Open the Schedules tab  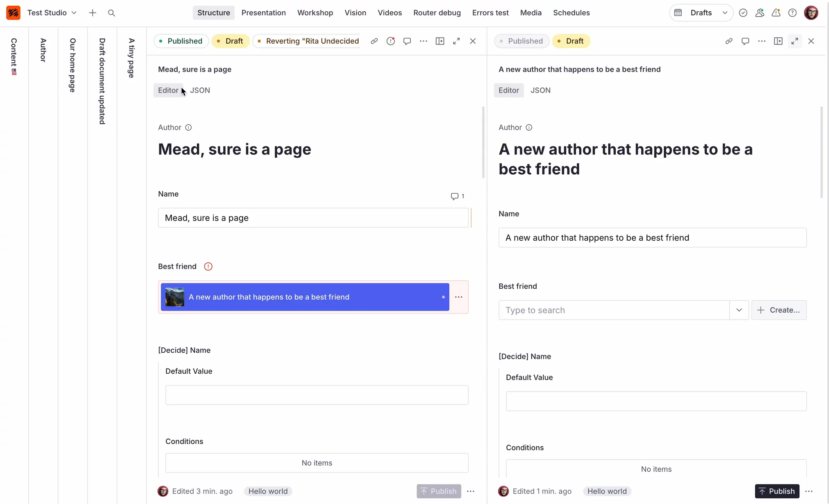pos(571,13)
